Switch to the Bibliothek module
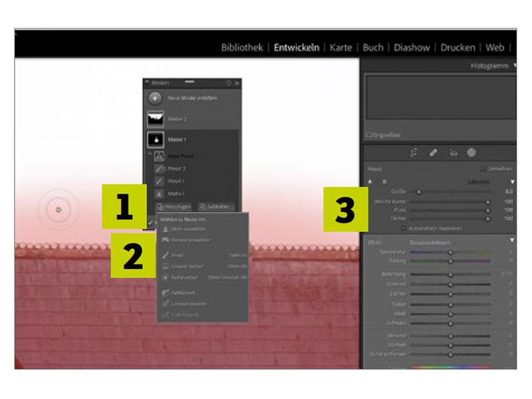 click(x=242, y=48)
